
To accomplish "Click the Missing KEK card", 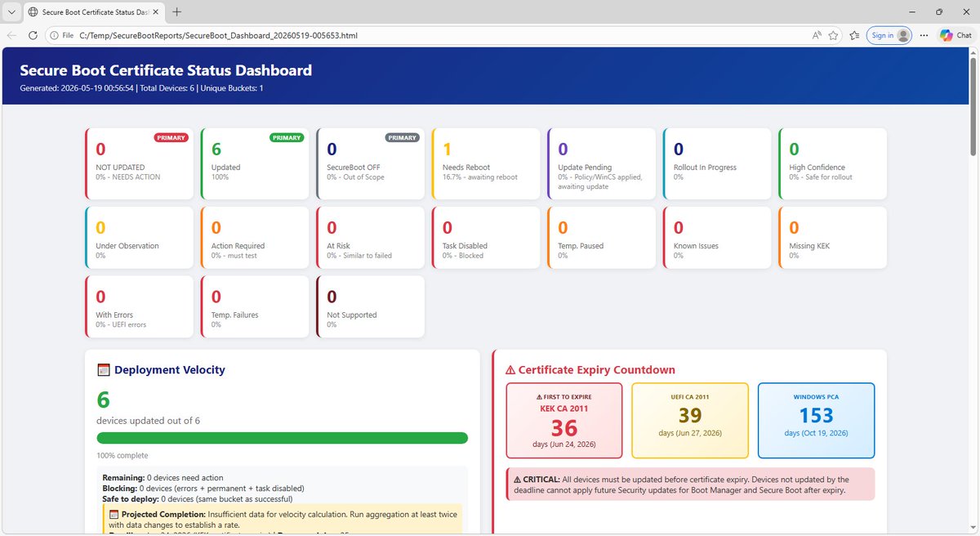I will tap(833, 237).
